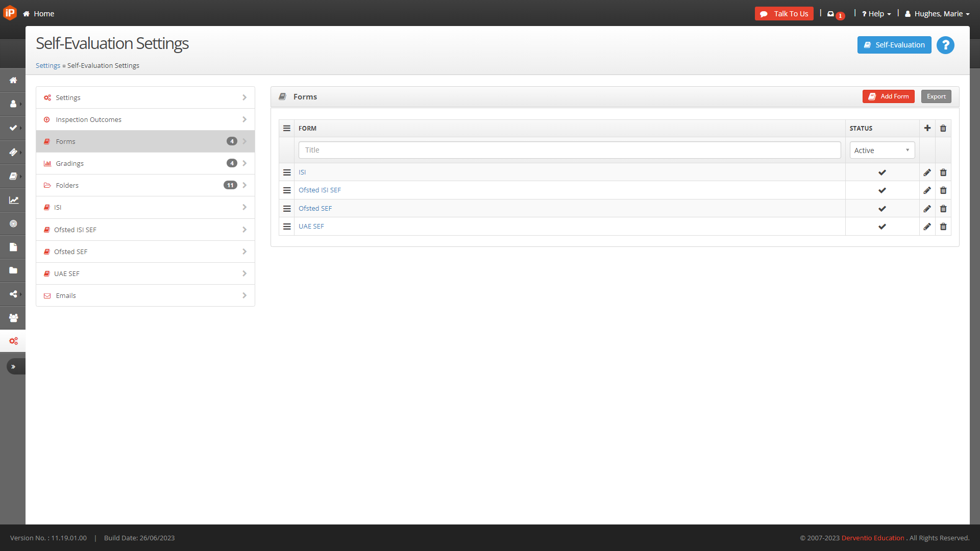This screenshot has height=551, width=980.
Task: Click the Add Form button
Action: pos(888,96)
